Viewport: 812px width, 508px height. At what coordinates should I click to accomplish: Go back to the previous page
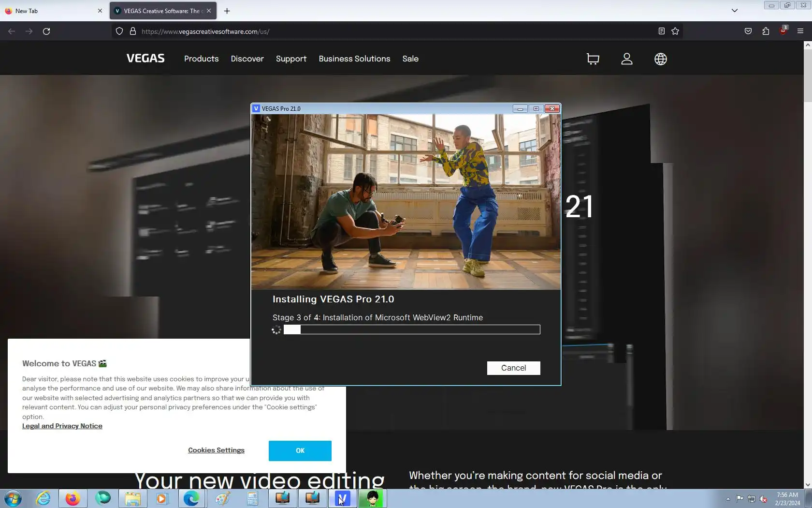[12, 31]
